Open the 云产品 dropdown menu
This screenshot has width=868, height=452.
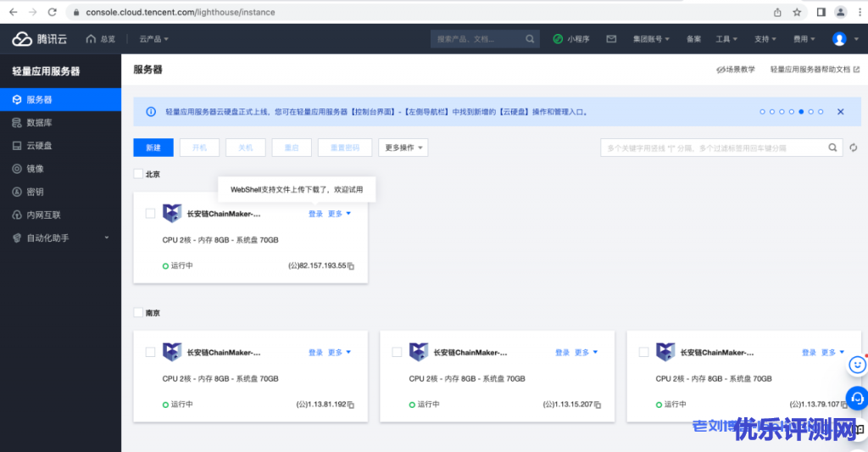tap(153, 39)
